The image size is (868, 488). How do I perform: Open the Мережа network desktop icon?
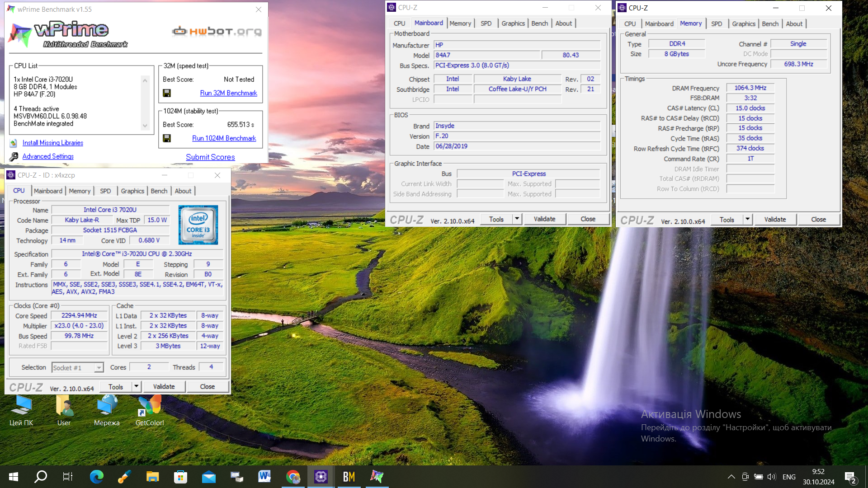107,410
